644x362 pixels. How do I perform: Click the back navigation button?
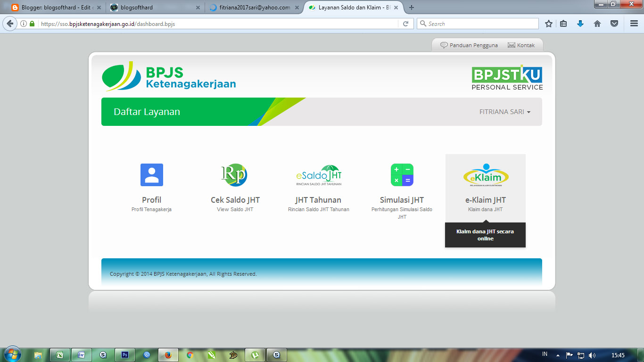coord(9,23)
